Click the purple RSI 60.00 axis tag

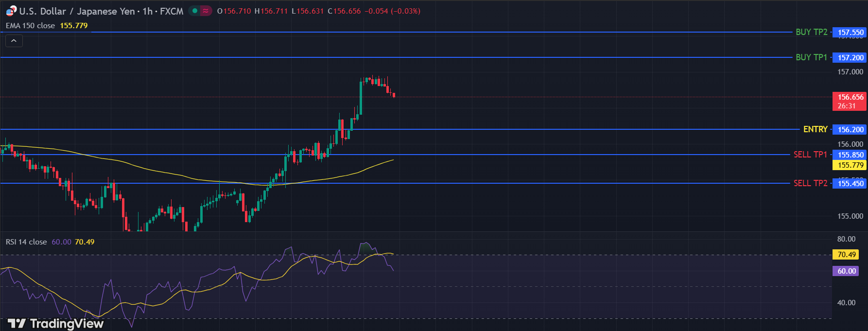(x=846, y=271)
